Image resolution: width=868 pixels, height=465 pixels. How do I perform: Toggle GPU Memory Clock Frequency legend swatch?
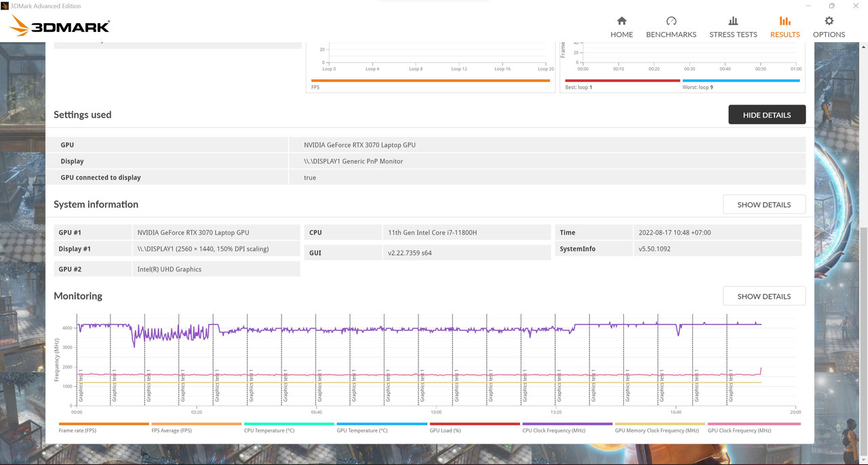tap(660, 424)
